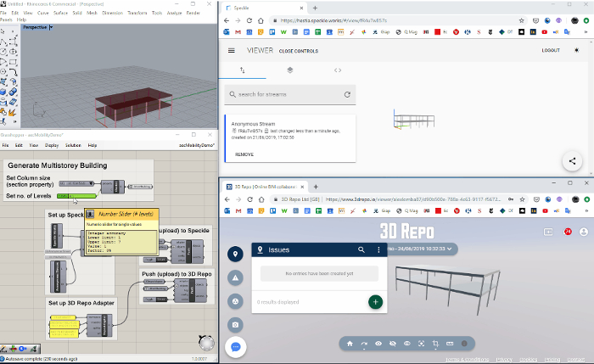
Task: Open the Speckle hamburger menu
Action: 231,51
